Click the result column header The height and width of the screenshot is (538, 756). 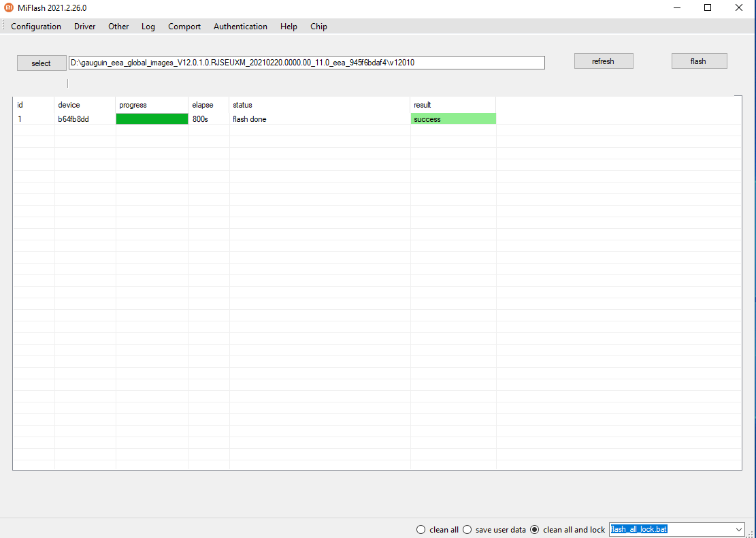pos(453,105)
